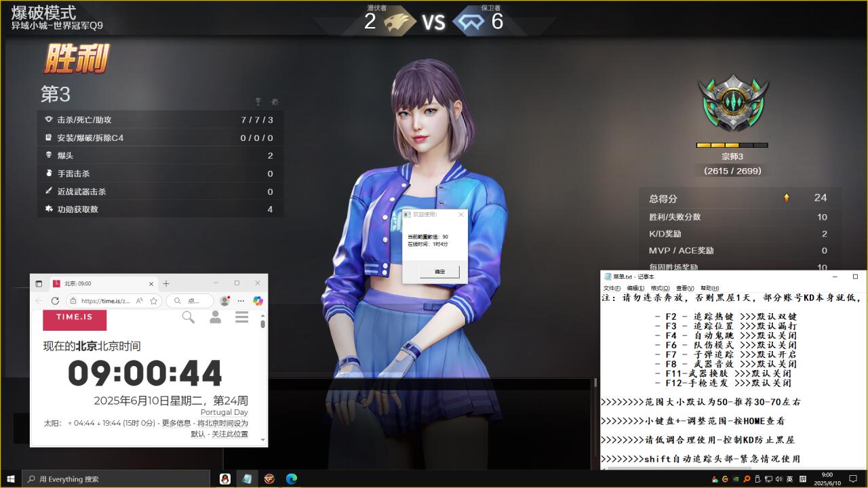
Task: Open the game icon on the taskbar
Action: [269, 479]
